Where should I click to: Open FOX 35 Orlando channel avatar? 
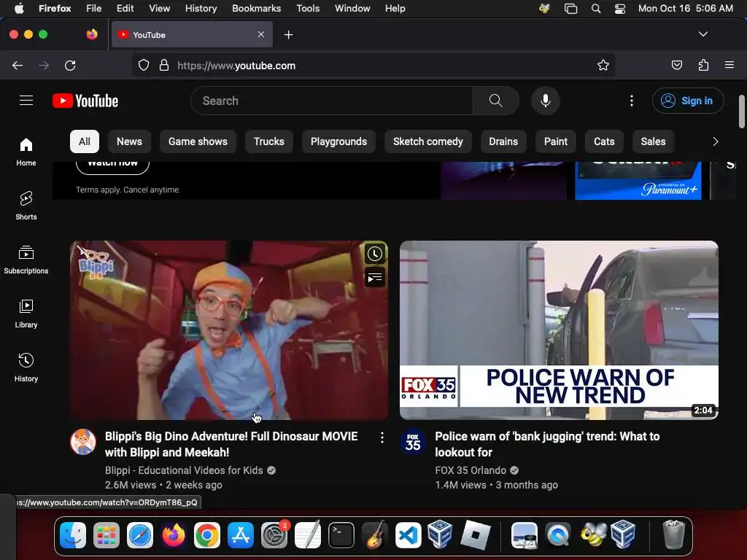click(x=413, y=442)
